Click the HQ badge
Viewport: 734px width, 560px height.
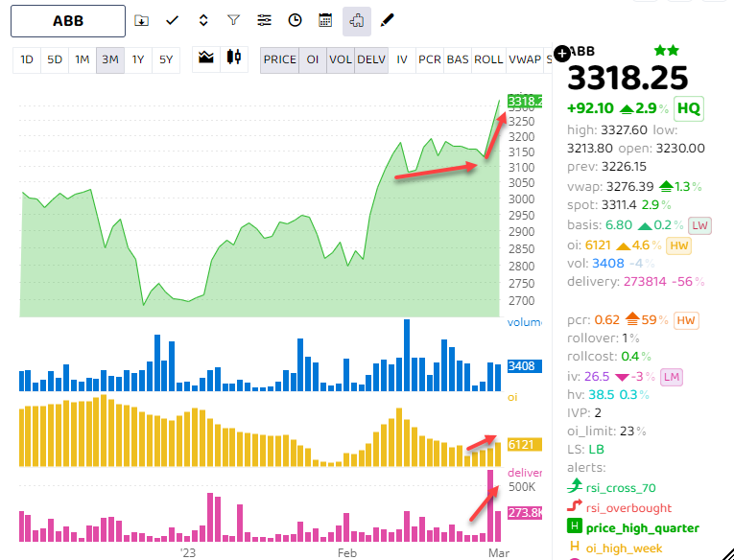point(689,108)
